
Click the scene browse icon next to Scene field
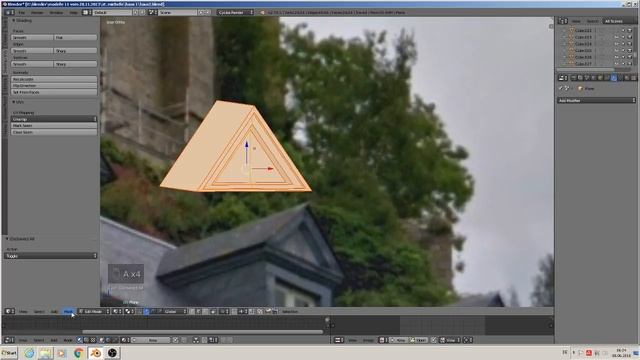tap(152, 12)
